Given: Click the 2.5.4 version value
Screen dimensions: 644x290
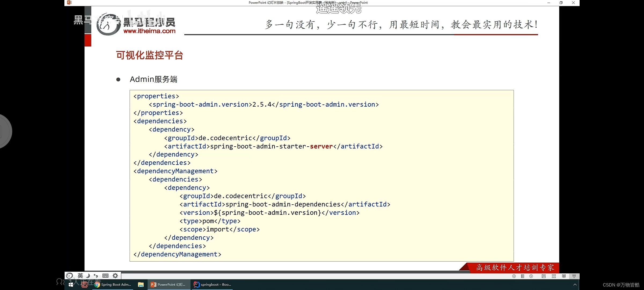Looking at the screenshot, I should pyautogui.click(x=262, y=104).
